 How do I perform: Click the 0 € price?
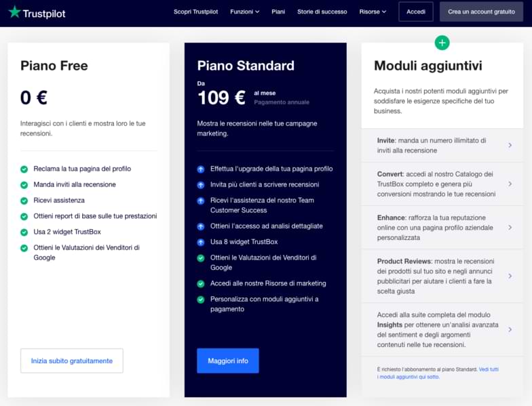tap(34, 98)
